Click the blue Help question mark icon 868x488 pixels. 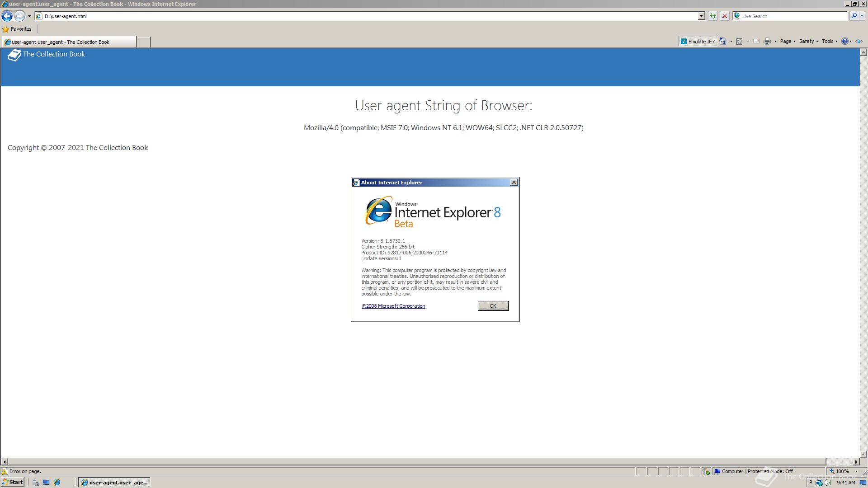[x=844, y=41]
